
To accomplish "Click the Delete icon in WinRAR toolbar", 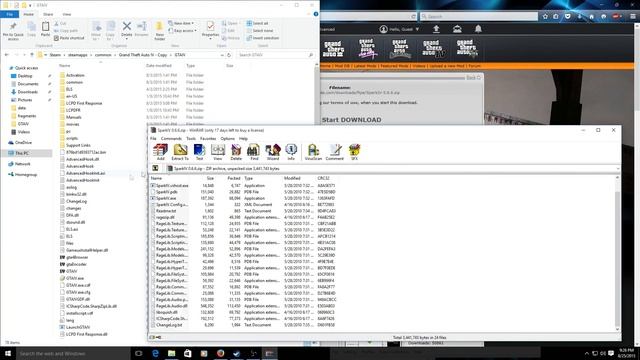I will click(236, 152).
